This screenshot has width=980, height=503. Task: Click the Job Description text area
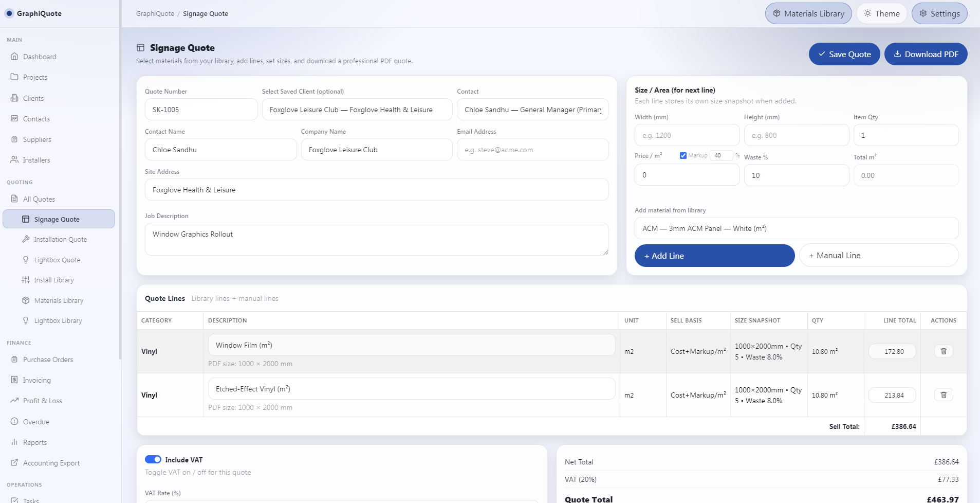tap(377, 239)
